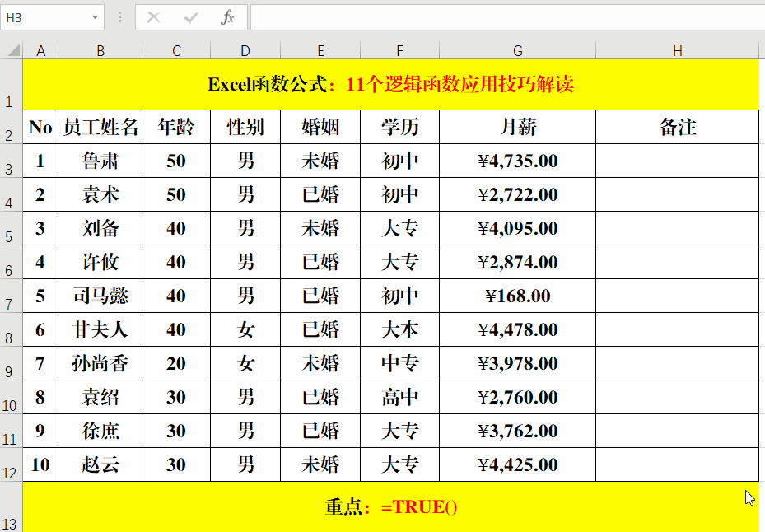765x532 pixels.
Task: Click the '性别' header cell
Action: (245, 127)
